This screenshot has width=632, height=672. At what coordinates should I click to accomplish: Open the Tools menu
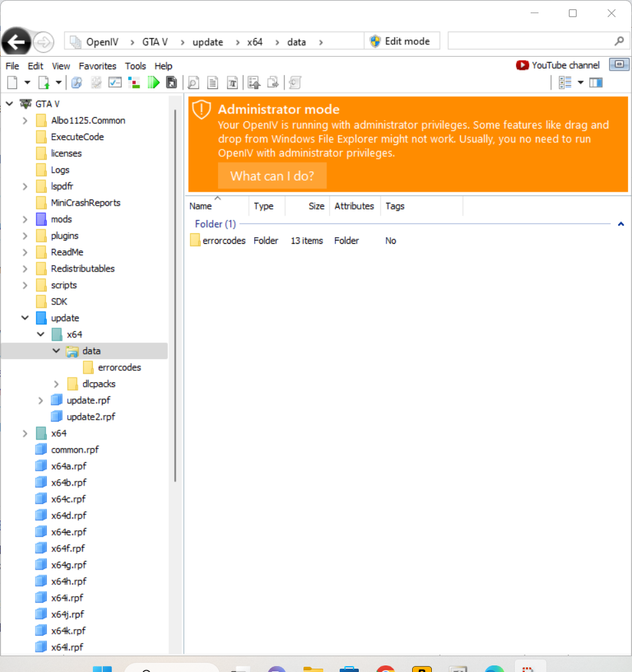tap(136, 66)
